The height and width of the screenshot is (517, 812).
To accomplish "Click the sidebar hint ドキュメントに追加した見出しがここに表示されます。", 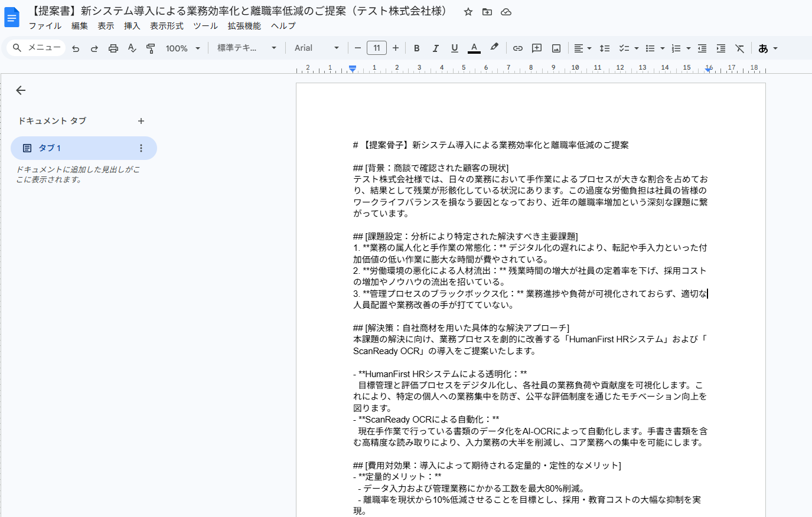I will coord(78,175).
